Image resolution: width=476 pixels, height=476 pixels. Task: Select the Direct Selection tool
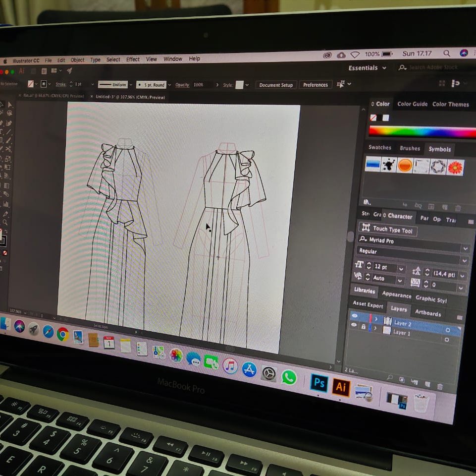(x=10, y=105)
